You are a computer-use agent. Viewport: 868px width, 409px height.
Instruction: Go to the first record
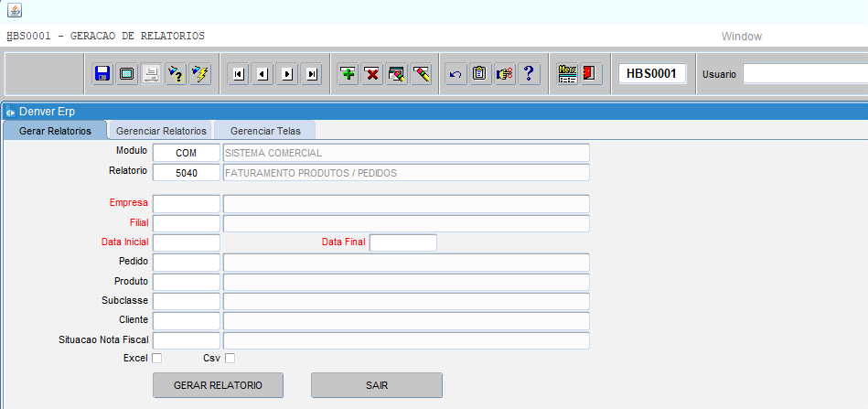coord(238,74)
